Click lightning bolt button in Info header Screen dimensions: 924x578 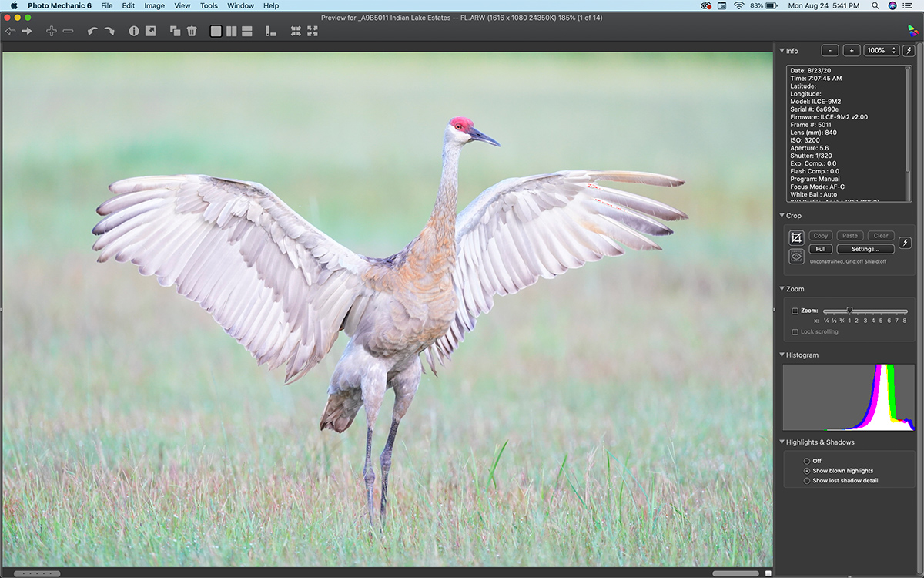[x=909, y=50]
